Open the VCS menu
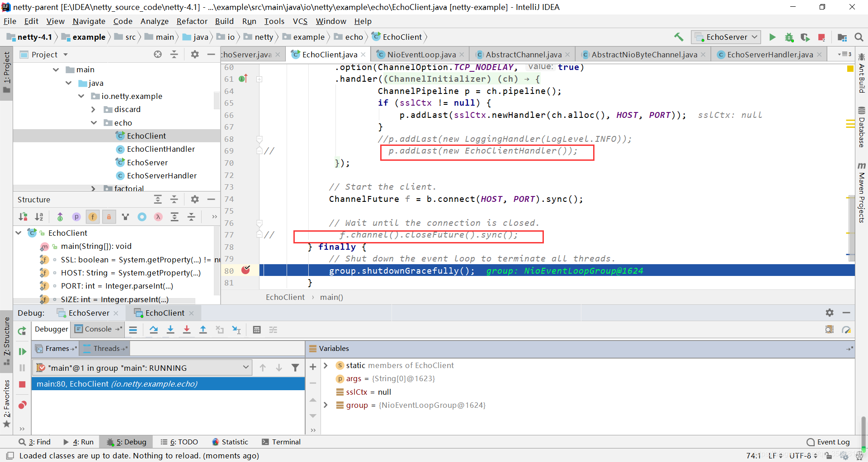The width and height of the screenshot is (868, 462). pyautogui.click(x=300, y=21)
